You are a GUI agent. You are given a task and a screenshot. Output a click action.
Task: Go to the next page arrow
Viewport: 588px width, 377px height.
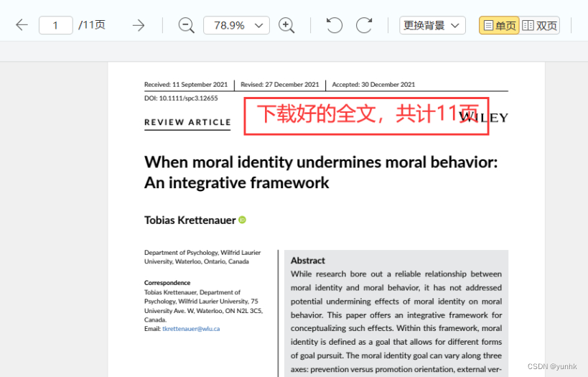point(139,25)
